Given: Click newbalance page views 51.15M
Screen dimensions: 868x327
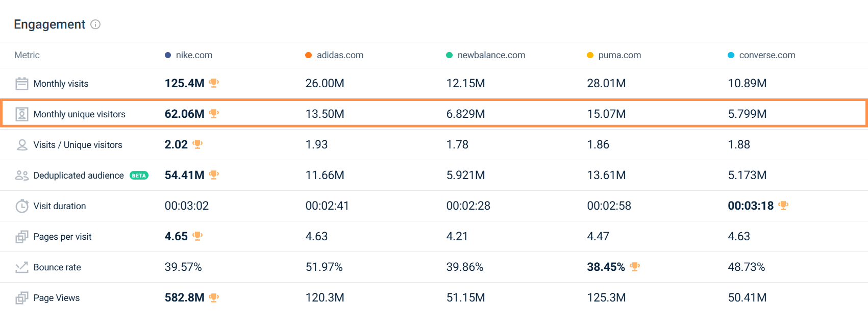Looking at the screenshot, I should pyautogui.click(x=465, y=297).
